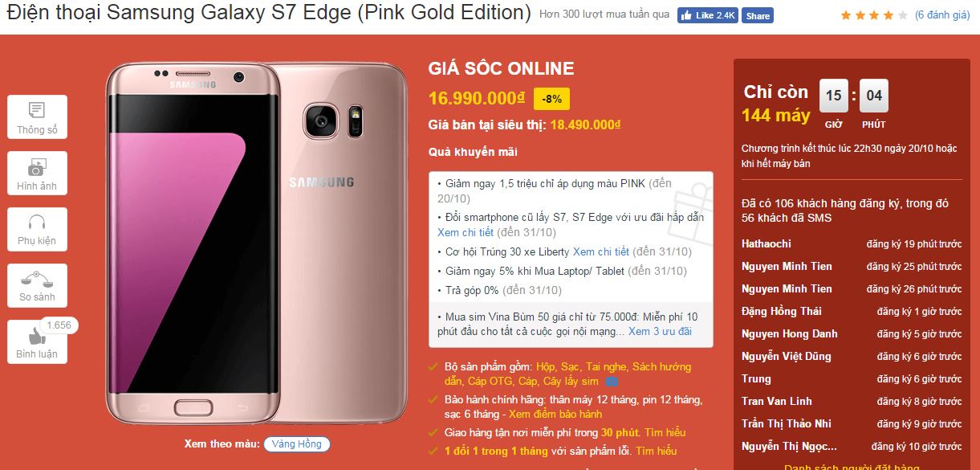The image size is (980, 470).
Task: Select the Vàng Hồng color option
Action: tap(296, 443)
